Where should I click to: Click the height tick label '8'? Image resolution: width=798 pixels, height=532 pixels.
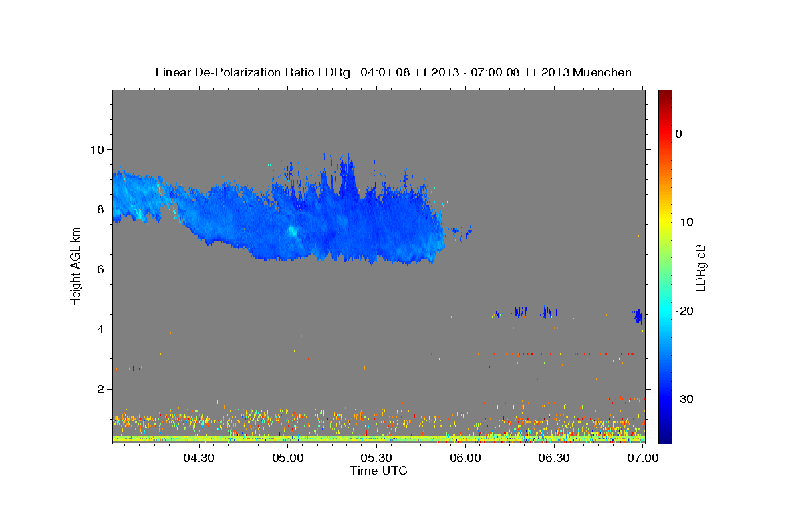(x=102, y=209)
